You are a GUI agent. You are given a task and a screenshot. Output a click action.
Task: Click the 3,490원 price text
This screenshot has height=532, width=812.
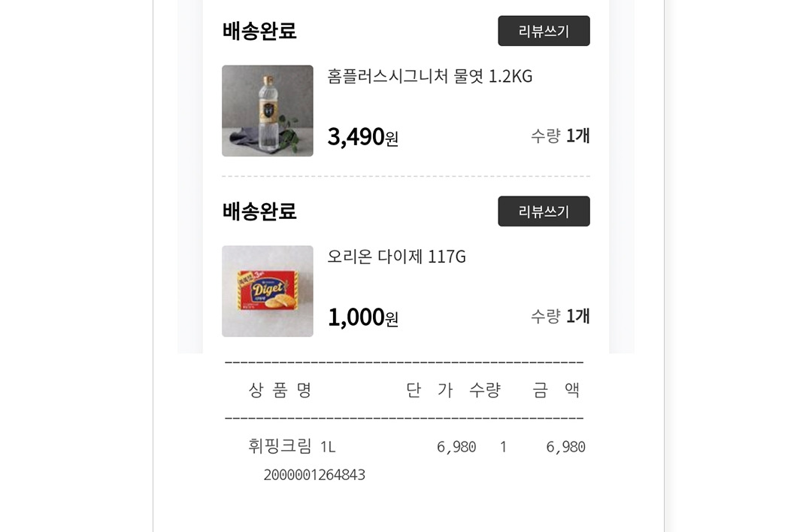click(x=362, y=136)
